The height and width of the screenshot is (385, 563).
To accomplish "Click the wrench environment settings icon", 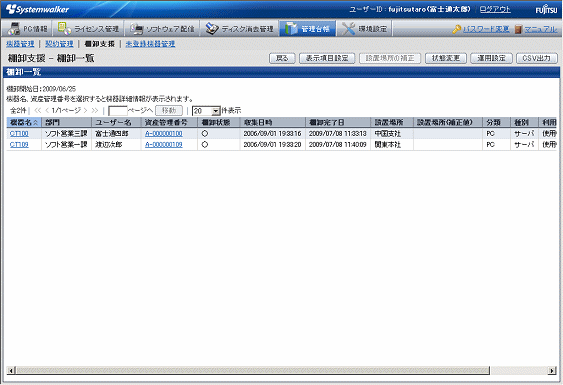I will 348,29.
